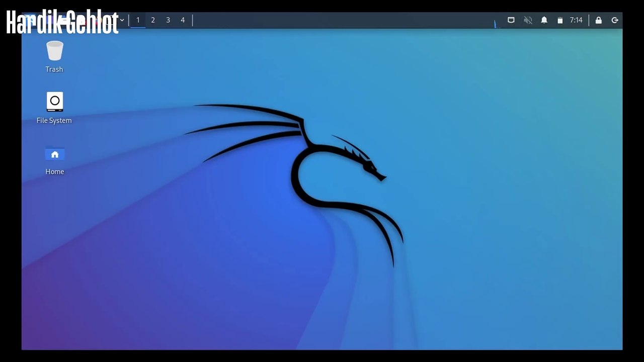Viewport: 644px width, 362px height.
Task: Switch to workspace 4
Action: coord(183,20)
